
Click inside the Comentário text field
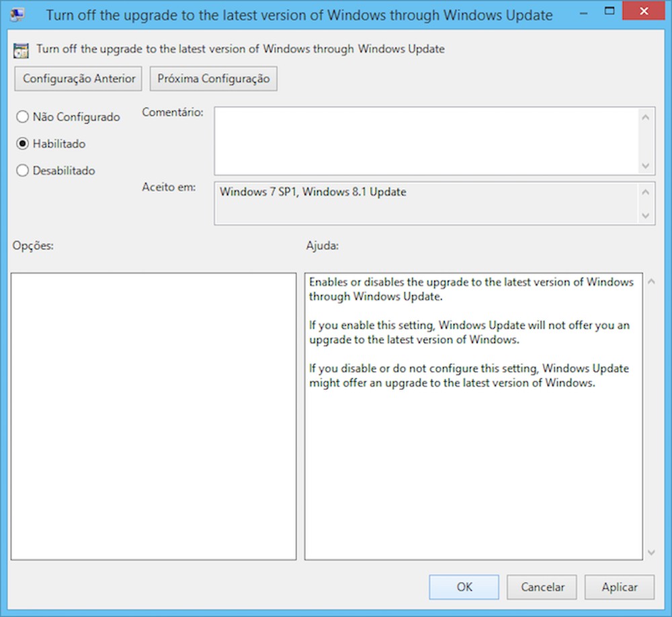[x=423, y=138]
